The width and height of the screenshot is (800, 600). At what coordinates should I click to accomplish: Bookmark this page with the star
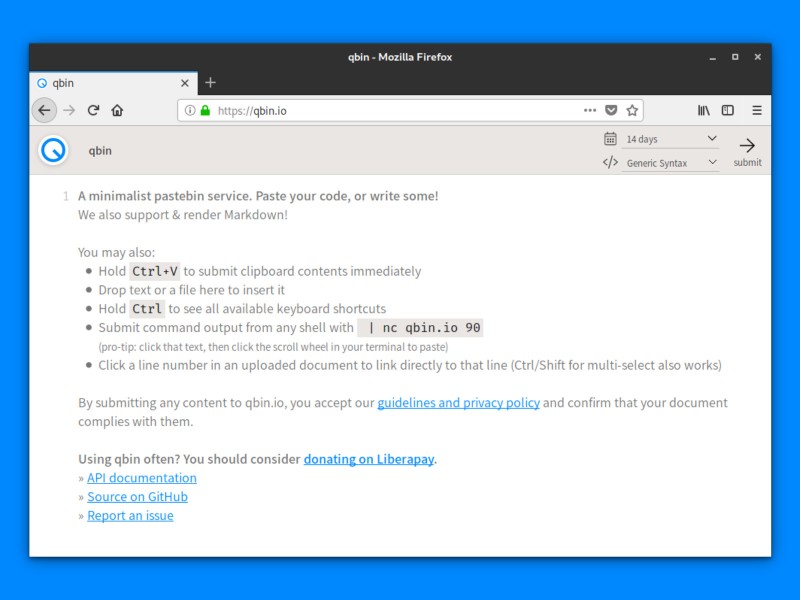(x=632, y=110)
